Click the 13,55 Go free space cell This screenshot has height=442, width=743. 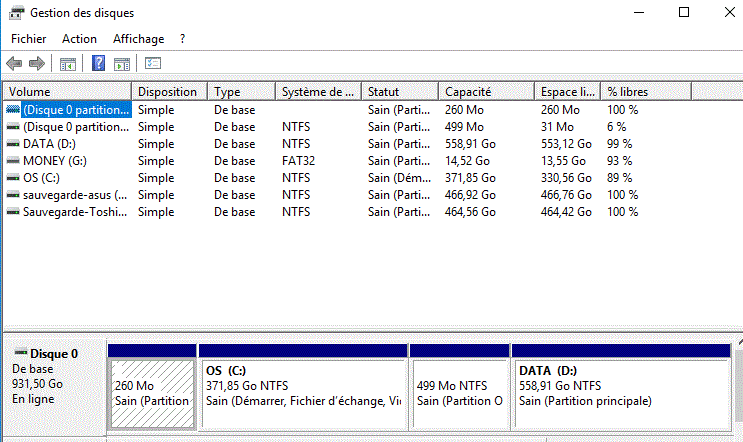tap(563, 161)
